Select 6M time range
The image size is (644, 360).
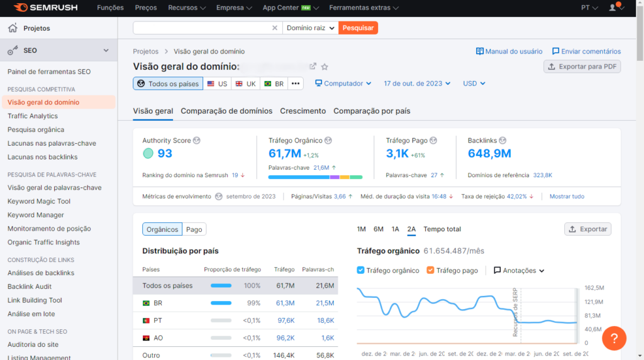[x=378, y=229]
